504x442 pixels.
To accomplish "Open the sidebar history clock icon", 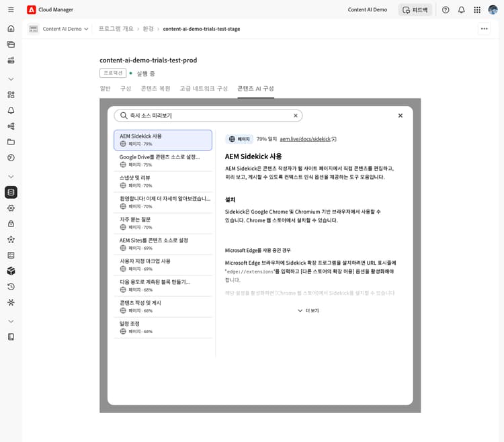I will pyautogui.click(x=11, y=287).
